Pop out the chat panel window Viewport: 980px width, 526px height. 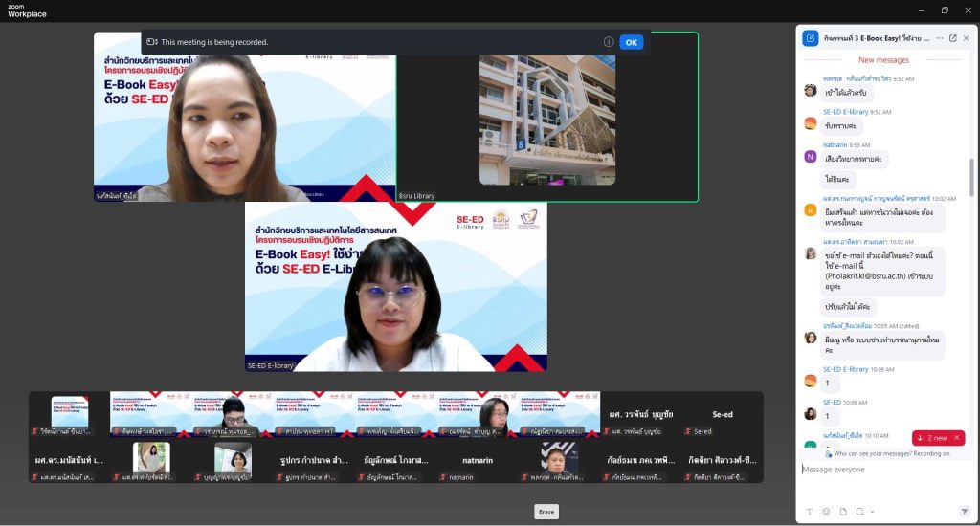[x=953, y=38]
